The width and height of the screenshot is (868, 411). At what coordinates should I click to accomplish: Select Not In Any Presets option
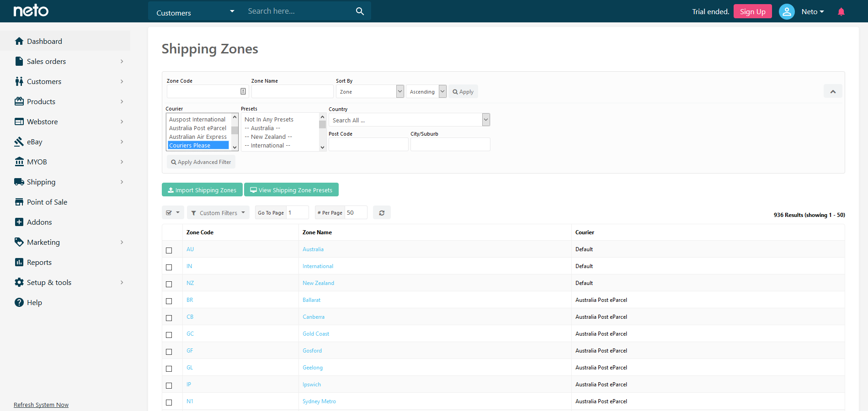pos(269,119)
